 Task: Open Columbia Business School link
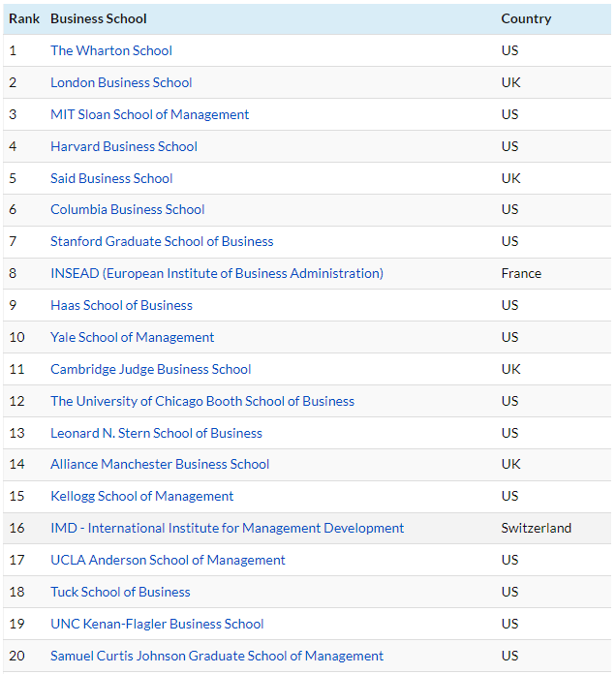pyautogui.click(x=128, y=209)
